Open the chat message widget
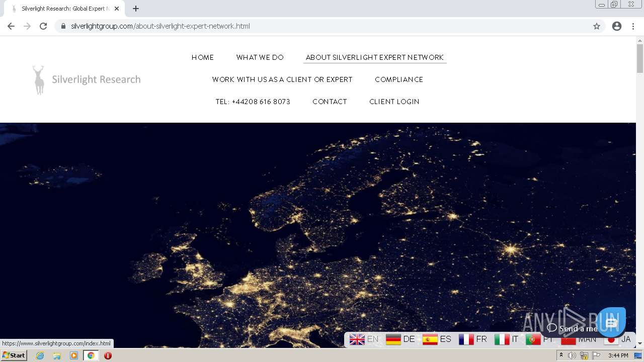 611,322
